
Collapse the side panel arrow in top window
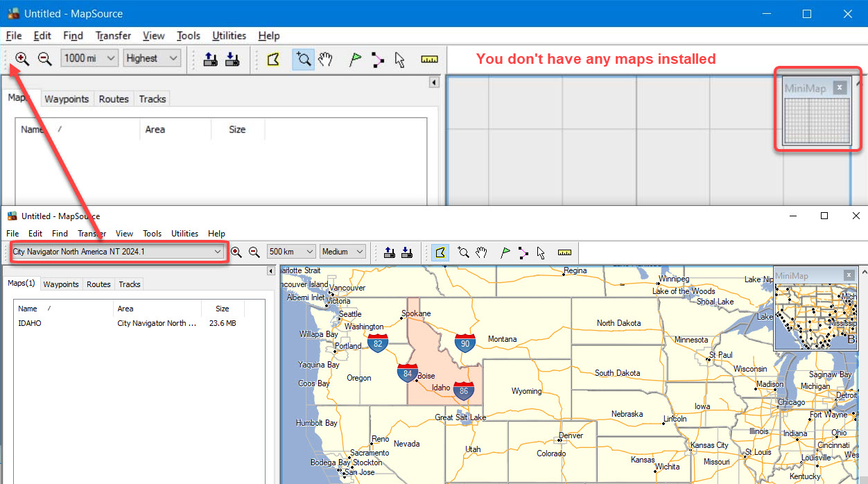[434, 83]
